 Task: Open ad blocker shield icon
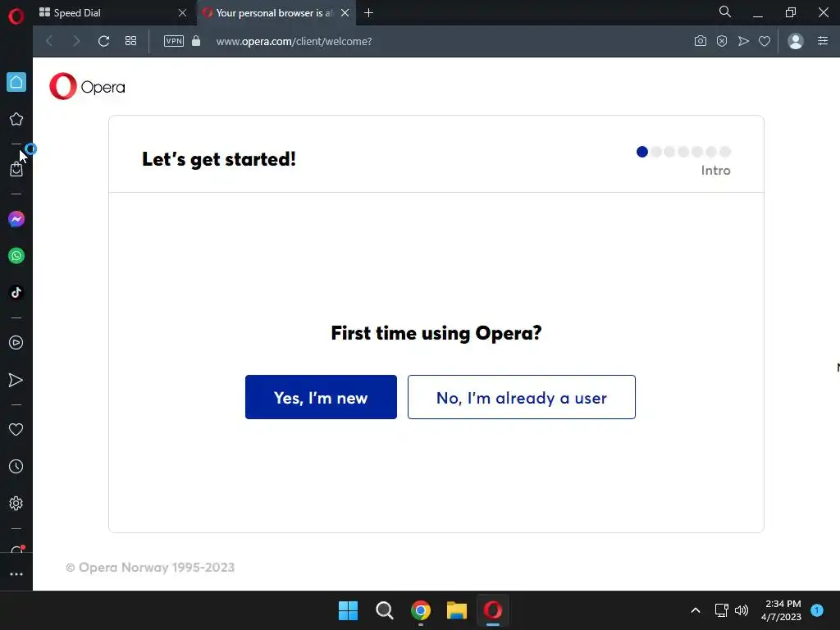(722, 41)
